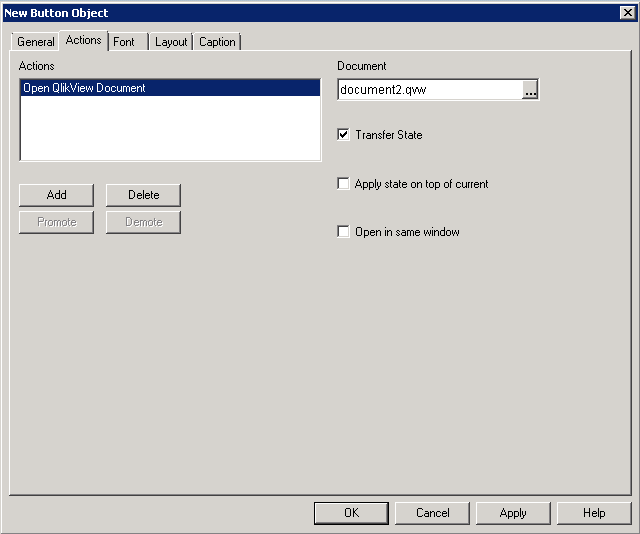The width and height of the screenshot is (640, 534).
Task: Select the Actions tab
Action: click(x=84, y=40)
